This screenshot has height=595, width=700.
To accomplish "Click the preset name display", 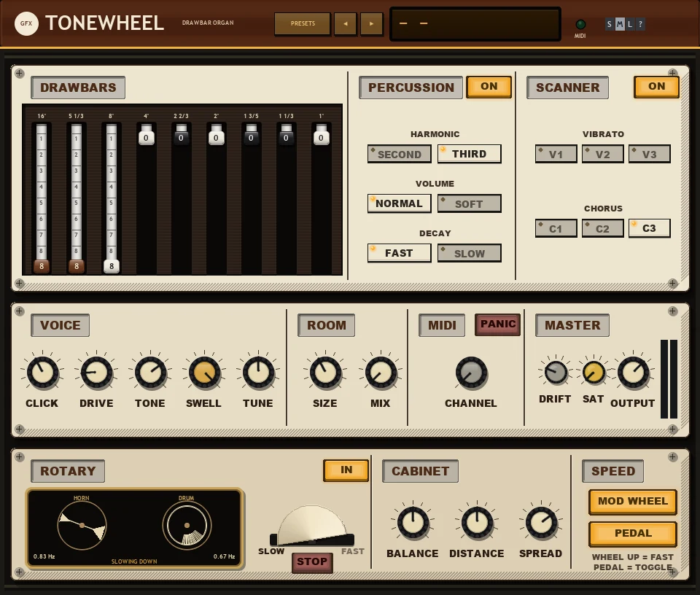I will (x=475, y=24).
